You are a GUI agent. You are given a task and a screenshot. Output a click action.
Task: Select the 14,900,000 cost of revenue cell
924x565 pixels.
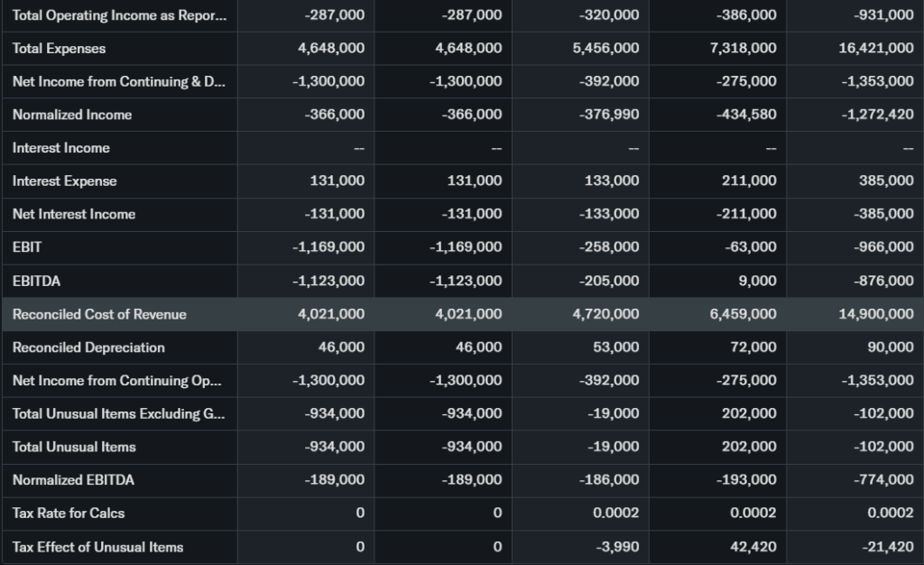click(875, 314)
